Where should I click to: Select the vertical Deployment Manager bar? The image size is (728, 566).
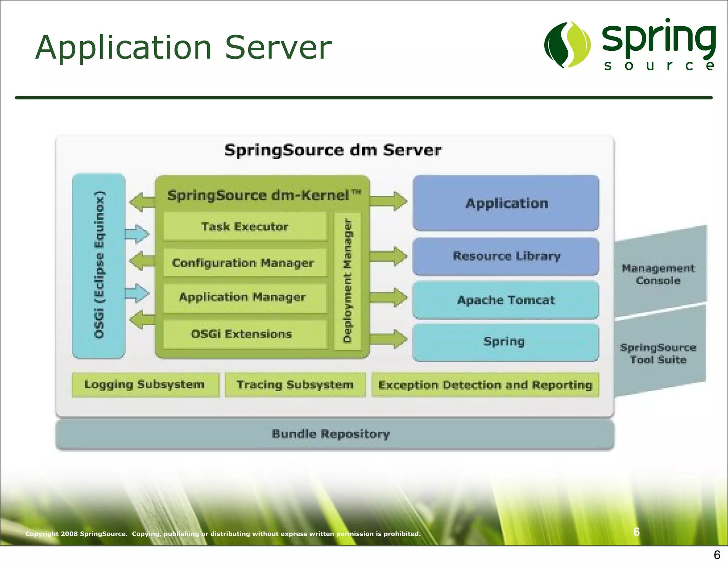point(347,281)
